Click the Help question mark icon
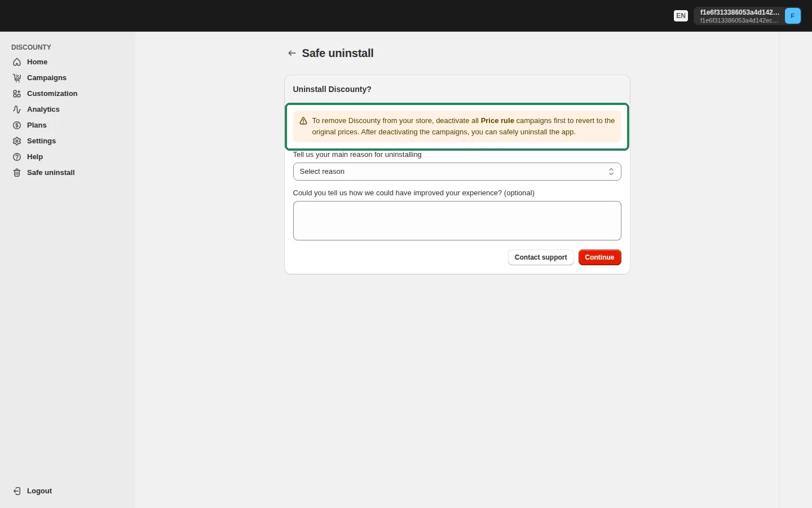812x508 pixels. [17, 157]
